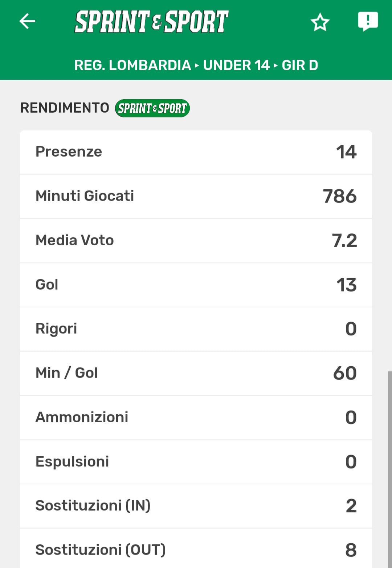Tap the Media Voto row
Screen dimensions: 392x568
click(196, 241)
